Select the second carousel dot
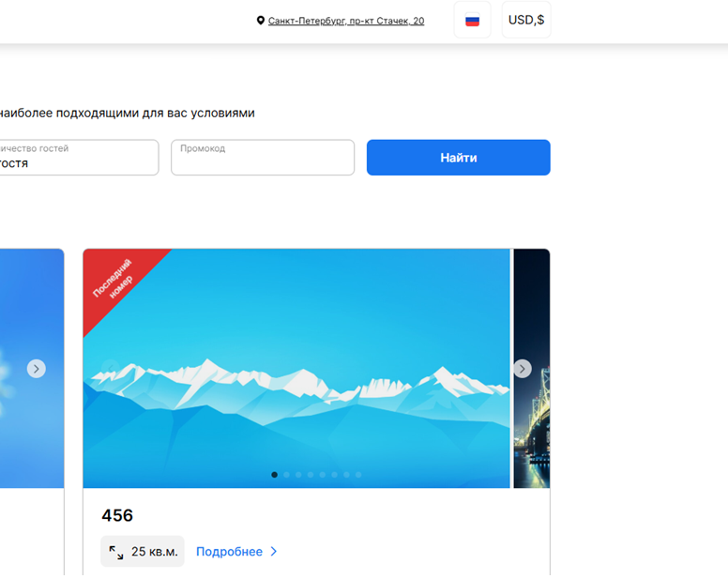This screenshot has height=579, width=728. pos(286,475)
